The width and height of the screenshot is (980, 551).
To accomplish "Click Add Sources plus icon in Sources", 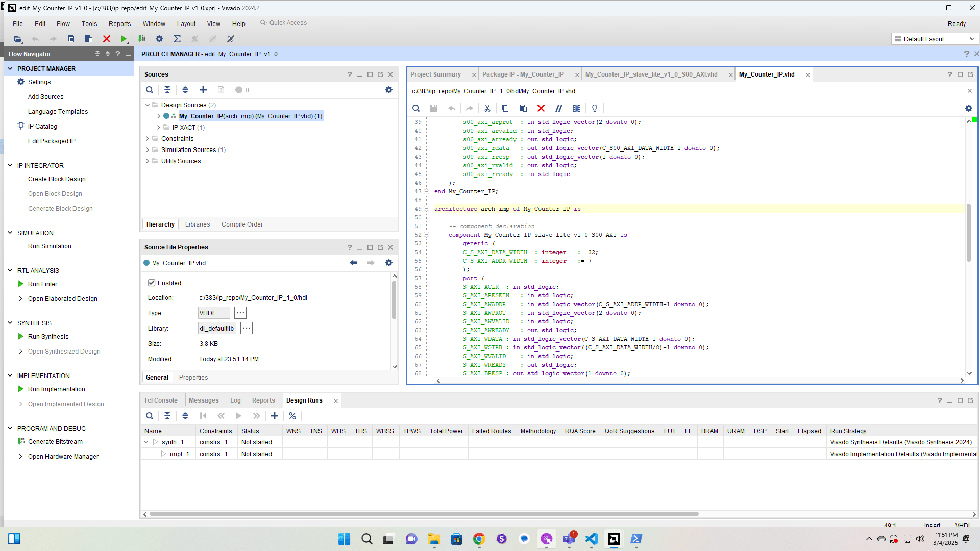I will (203, 90).
